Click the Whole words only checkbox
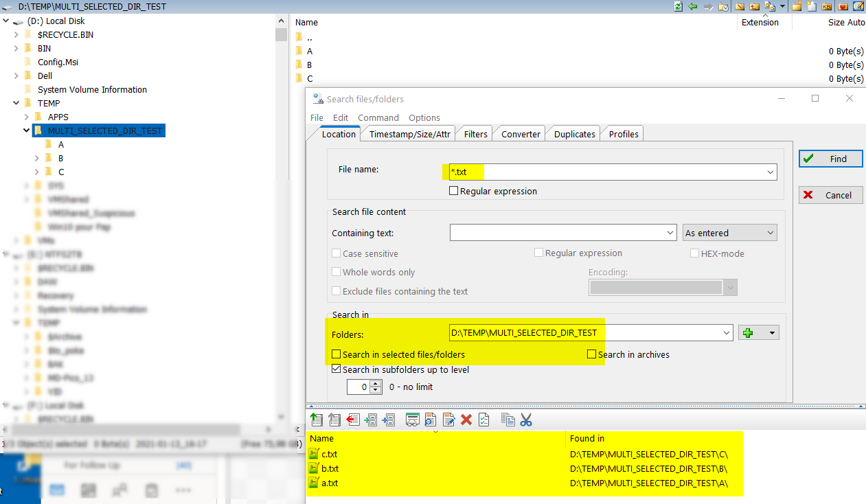The image size is (866, 504). point(336,272)
